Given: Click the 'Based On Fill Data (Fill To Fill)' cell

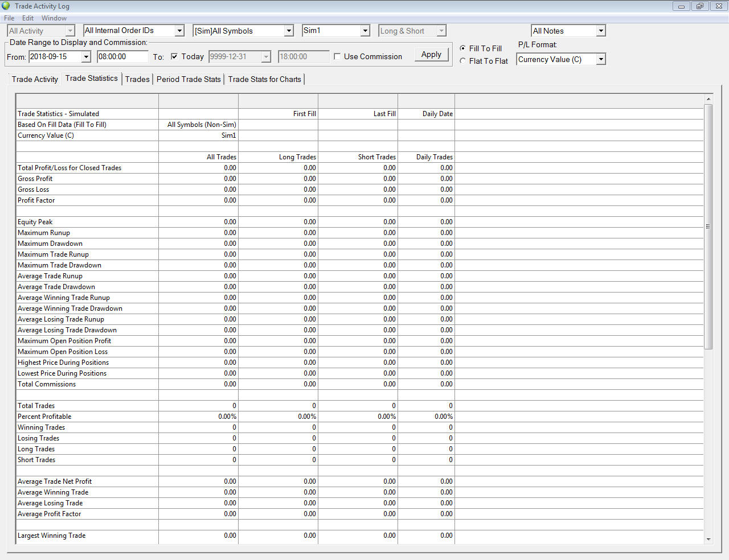Looking at the screenshot, I should coord(62,125).
